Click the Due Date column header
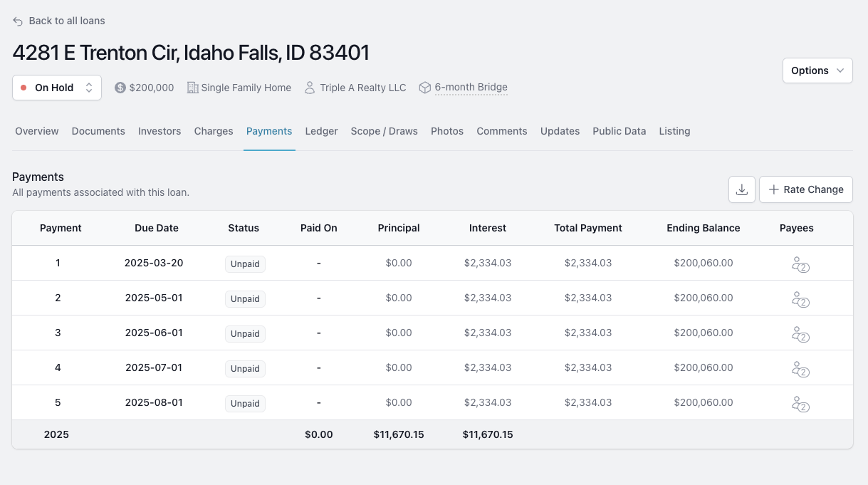Screen dimensions: 868x485 tap(157, 229)
